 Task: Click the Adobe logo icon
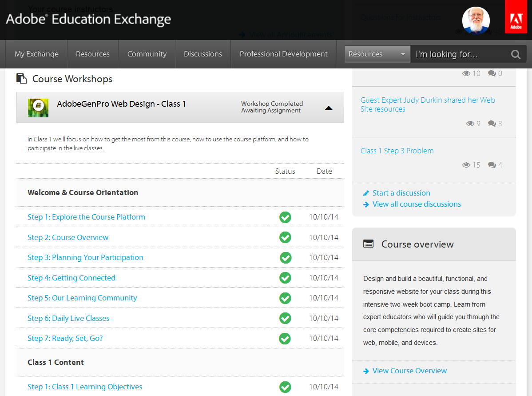click(516, 16)
